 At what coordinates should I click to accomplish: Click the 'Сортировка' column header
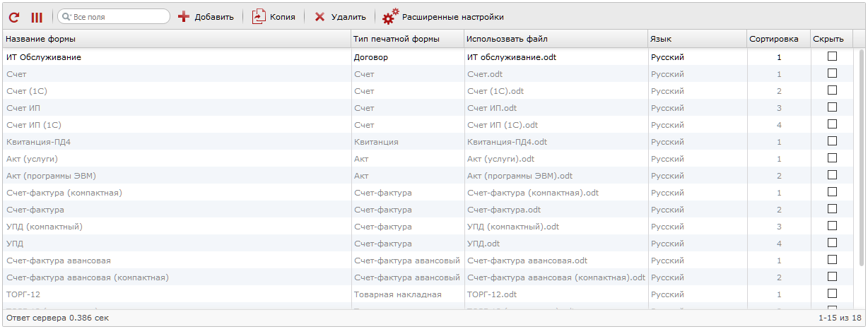778,39
